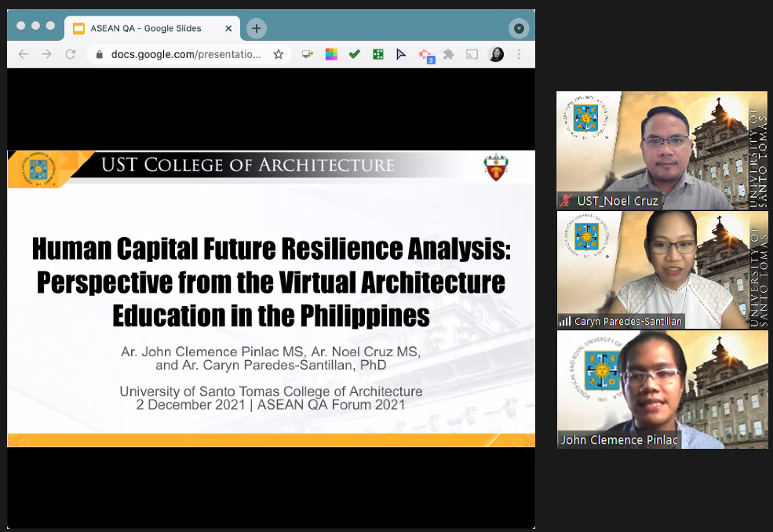
Task: Click "University of Santo Tomas College of Architecture" line
Action: (271, 392)
